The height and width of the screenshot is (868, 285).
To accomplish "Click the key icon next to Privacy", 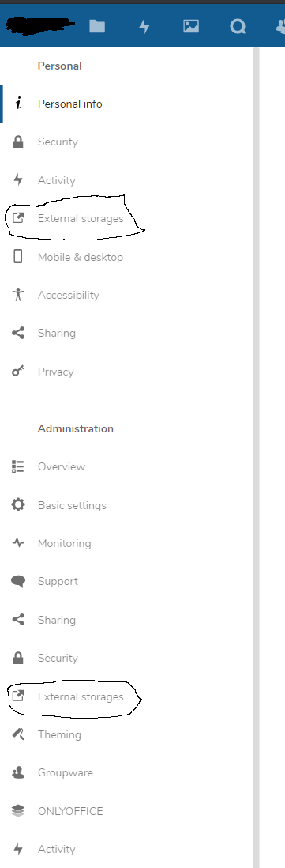I will (x=18, y=372).
